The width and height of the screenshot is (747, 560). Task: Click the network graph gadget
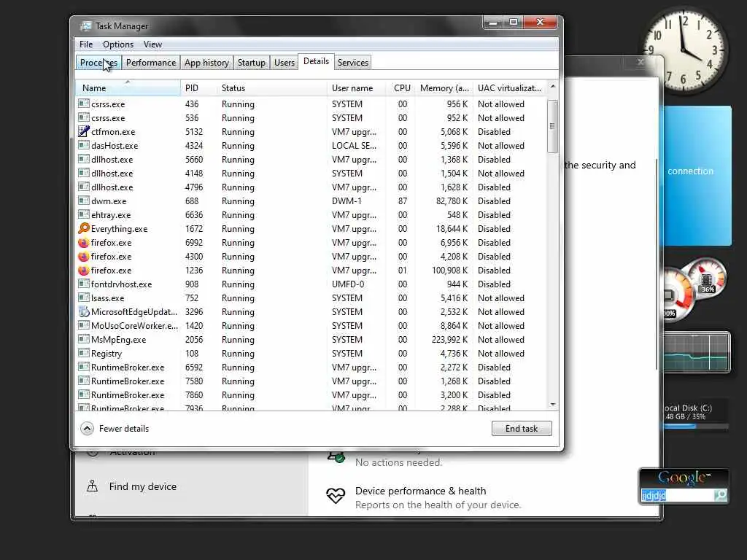[x=697, y=352]
